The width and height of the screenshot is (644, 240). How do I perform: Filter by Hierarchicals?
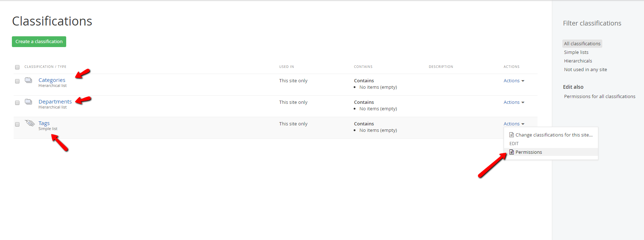pyautogui.click(x=578, y=61)
